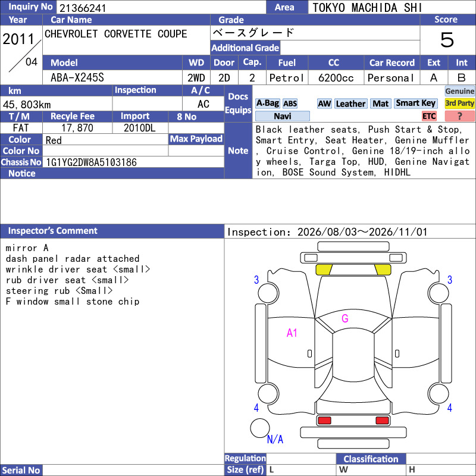Click the Additional Grade label
476x476 pixels.
(245, 48)
